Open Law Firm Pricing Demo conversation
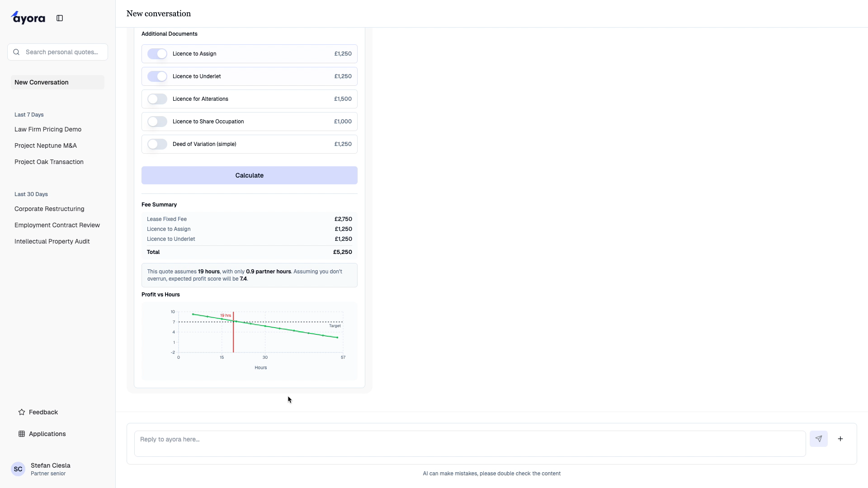Image resolution: width=868 pixels, height=488 pixels. [48, 129]
